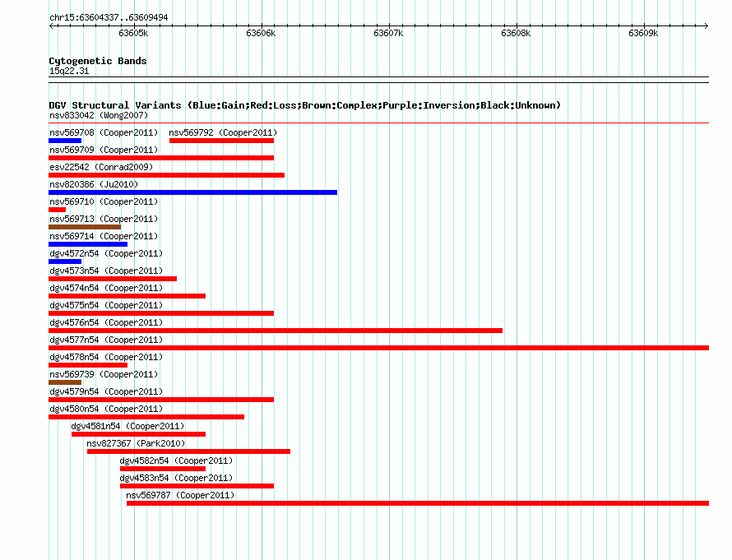
Task: Click the red bar of dgv4582n54
Action: (x=163, y=469)
